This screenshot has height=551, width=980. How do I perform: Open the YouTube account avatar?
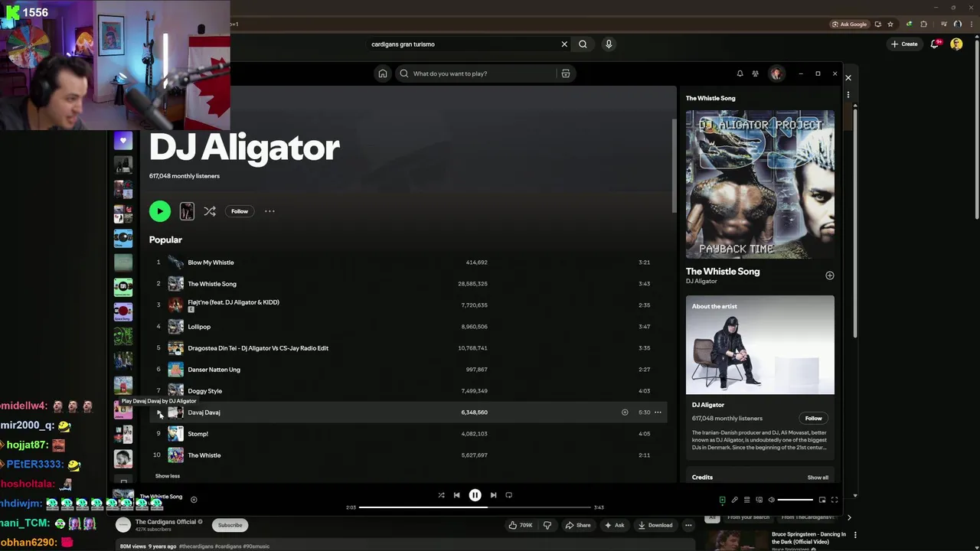(x=956, y=44)
